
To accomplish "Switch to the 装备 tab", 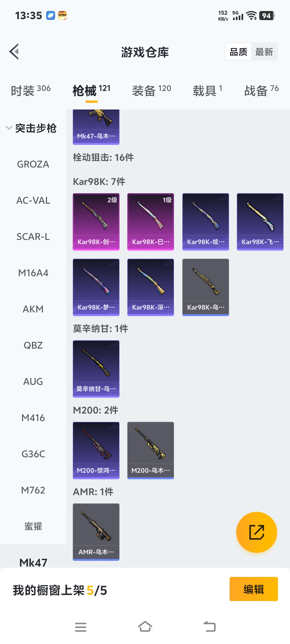I will pos(151,90).
